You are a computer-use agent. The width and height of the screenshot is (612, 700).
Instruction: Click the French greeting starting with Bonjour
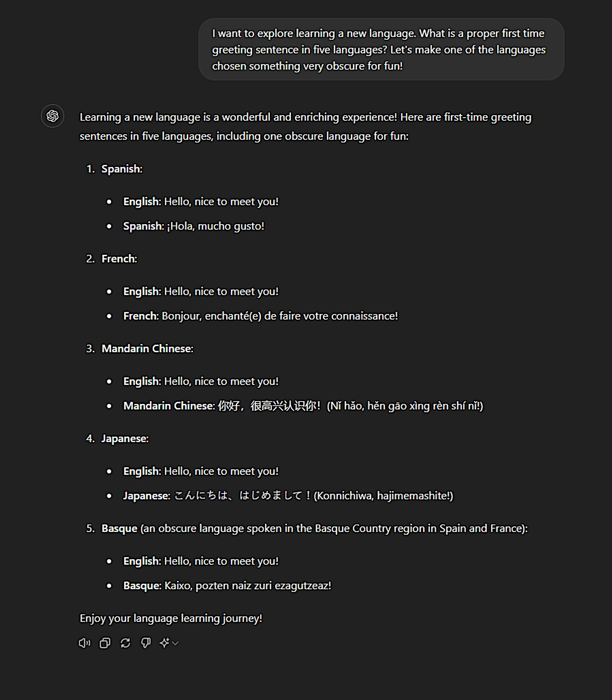point(279,316)
